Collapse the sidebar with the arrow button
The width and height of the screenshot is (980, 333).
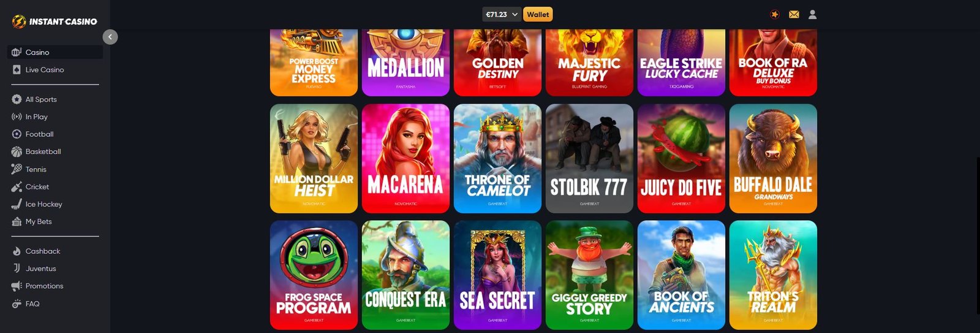point(110,37)
